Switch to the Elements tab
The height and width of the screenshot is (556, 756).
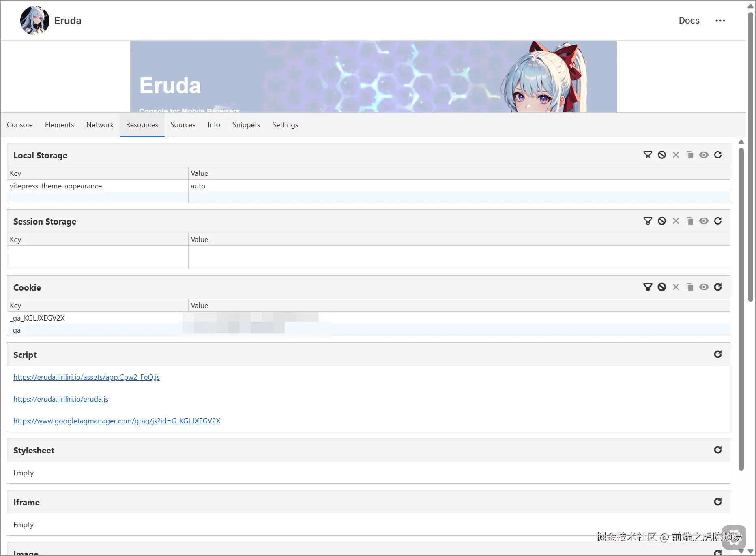pyautogui.click(x=60, y=125)
